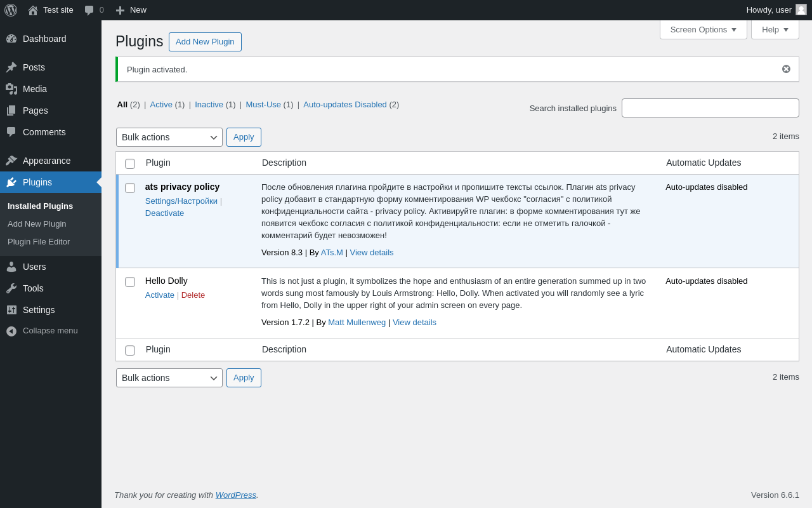Open Posts via the pushpin icon
Screen dimensions: 812x508
pos(11,67)
